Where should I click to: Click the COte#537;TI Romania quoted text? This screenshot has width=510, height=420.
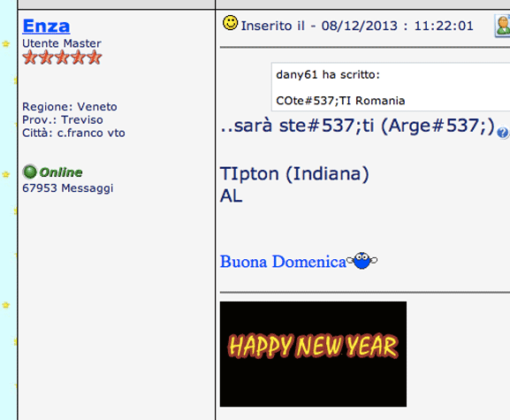pyautogui.click(x=340, y=101)
